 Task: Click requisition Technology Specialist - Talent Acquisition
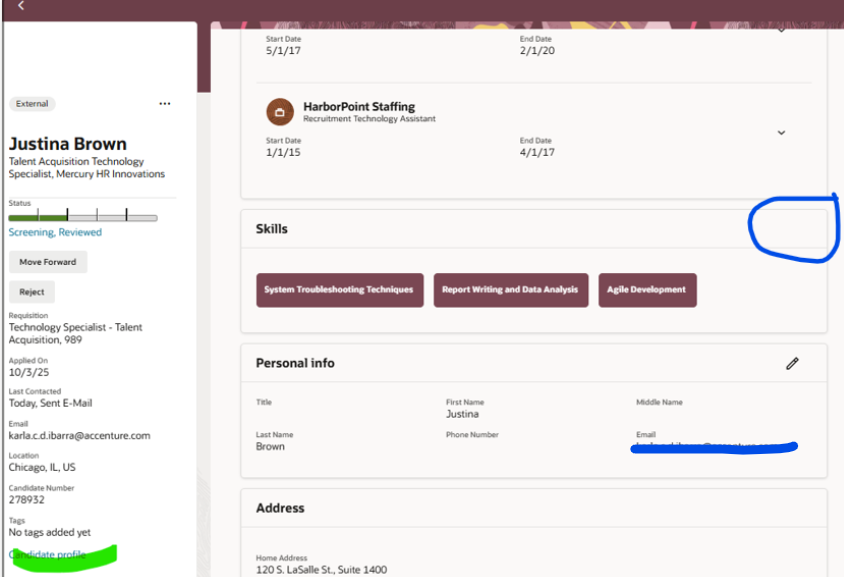(75, 334)
